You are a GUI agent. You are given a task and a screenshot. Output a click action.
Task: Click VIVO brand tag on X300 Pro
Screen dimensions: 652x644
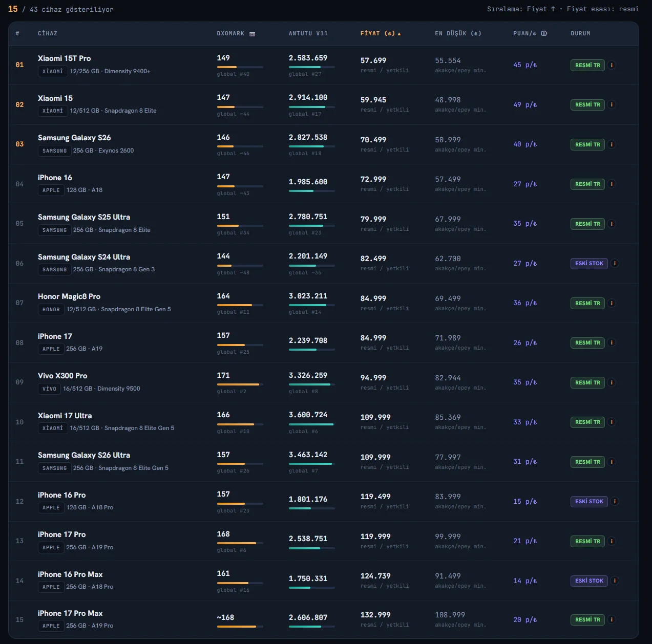tap(49, 389)
